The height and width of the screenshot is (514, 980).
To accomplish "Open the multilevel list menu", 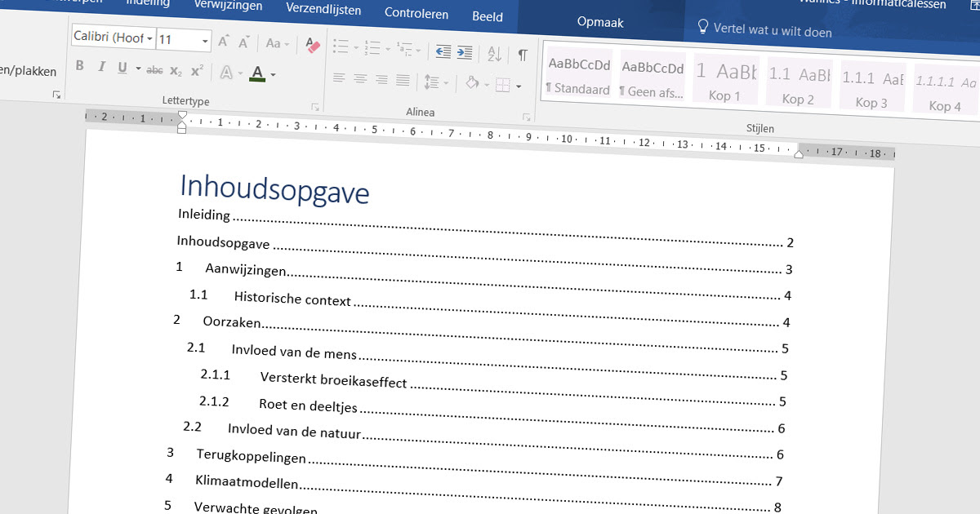I will 407,51.
